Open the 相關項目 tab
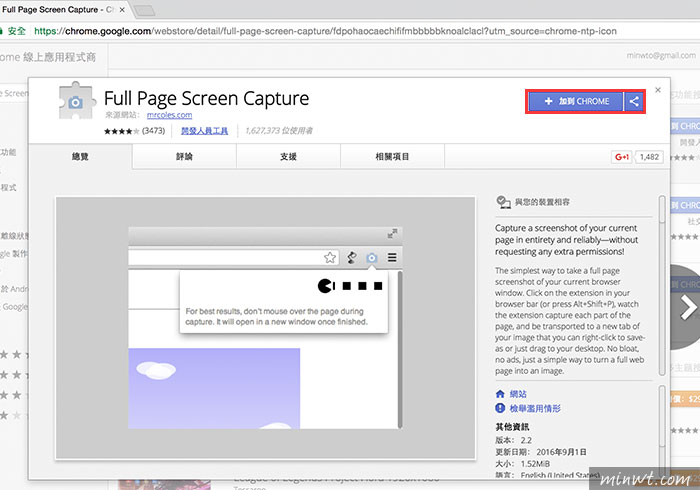 392,157
